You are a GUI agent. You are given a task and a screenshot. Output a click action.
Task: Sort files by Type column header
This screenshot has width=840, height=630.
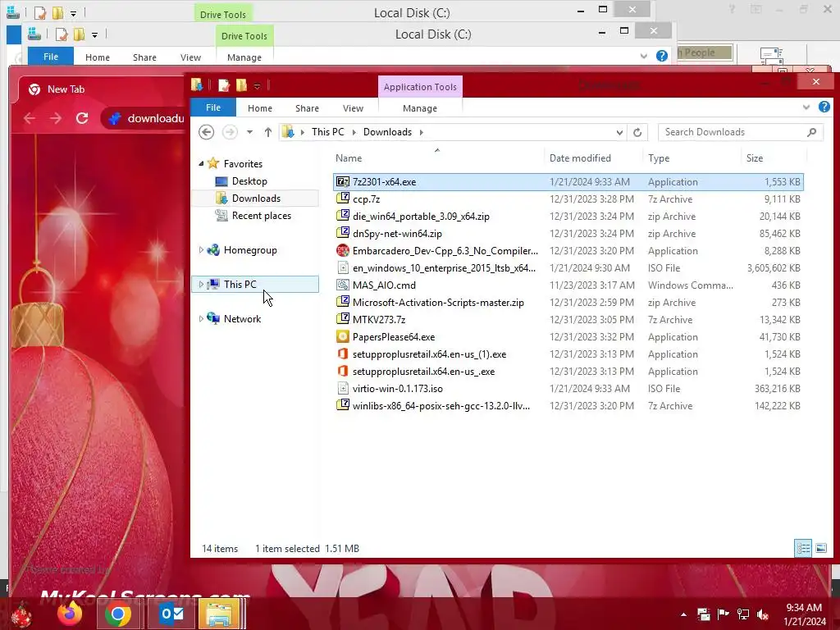tap(659, 158)
